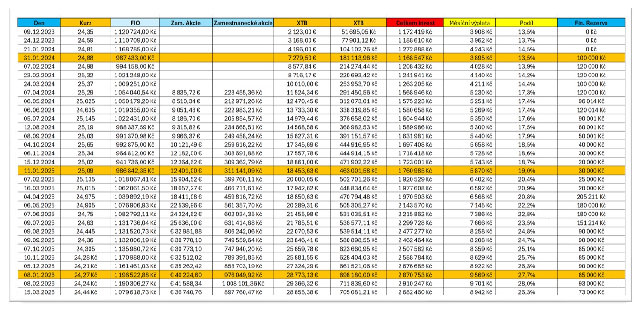Select the date cell 08.01.2026
The width and height of the screenshot is (644, 316).
39,274
